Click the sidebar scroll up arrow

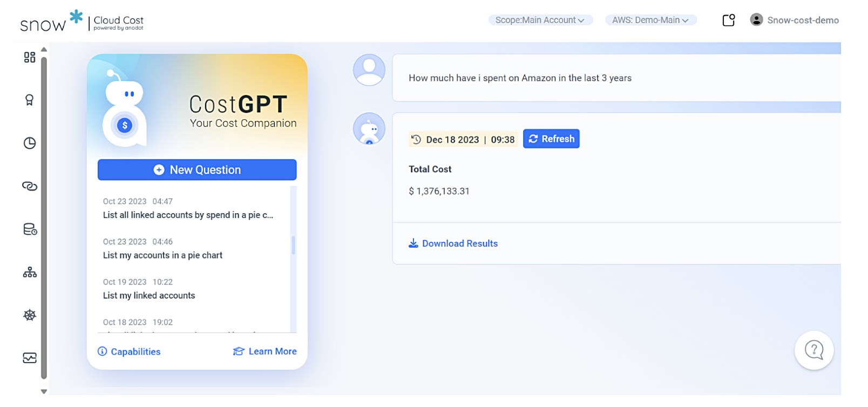(x=44, y=50)
